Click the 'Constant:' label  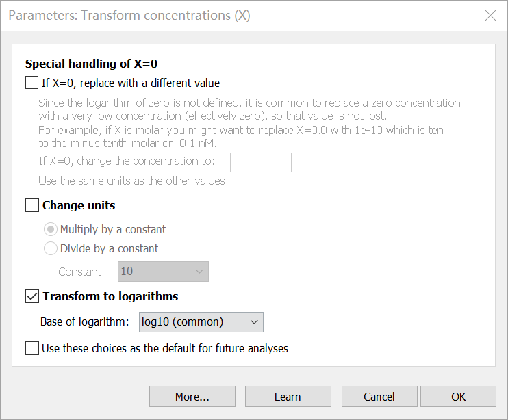(81, 272)
